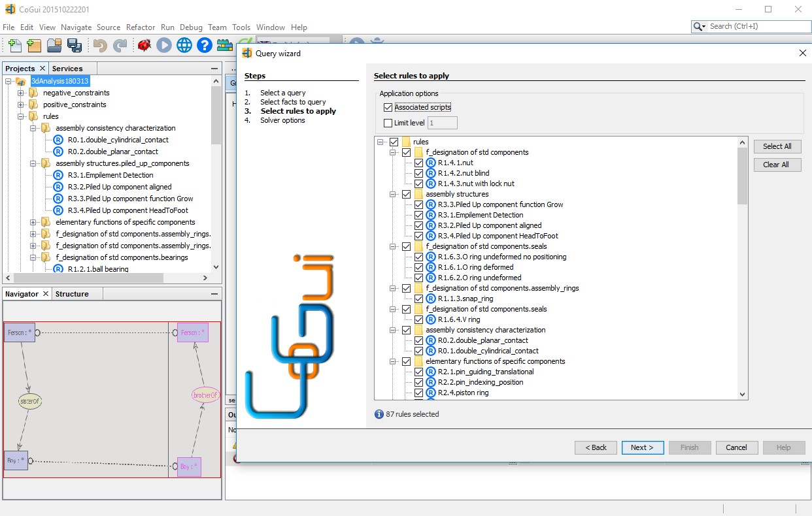Click the R icon of R1.4.1.nut in wizard

click(431, 163)
